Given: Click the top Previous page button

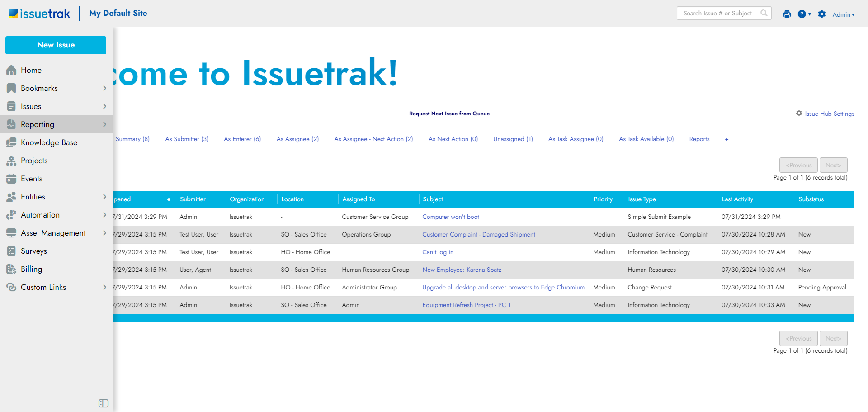Looking at the screenshot, I should (798, 165).
